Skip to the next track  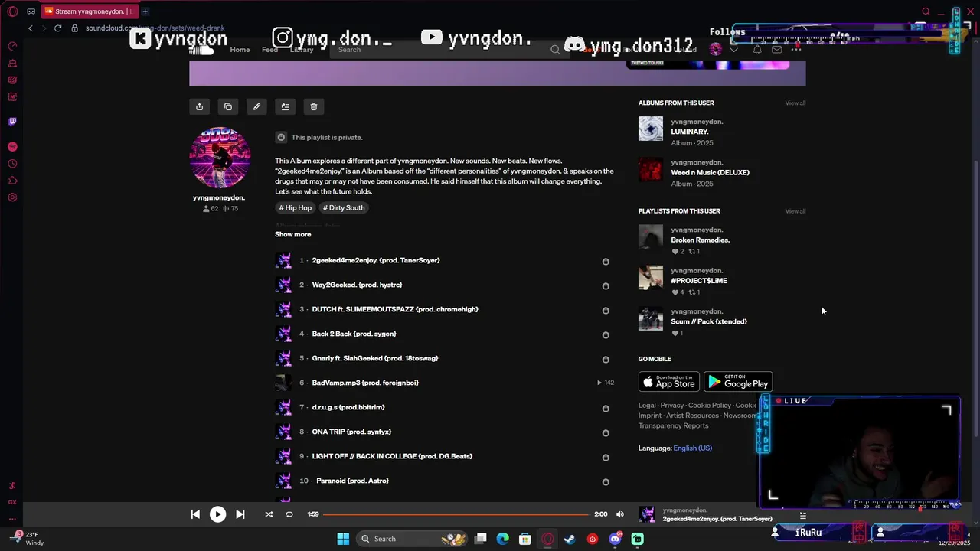240,514
